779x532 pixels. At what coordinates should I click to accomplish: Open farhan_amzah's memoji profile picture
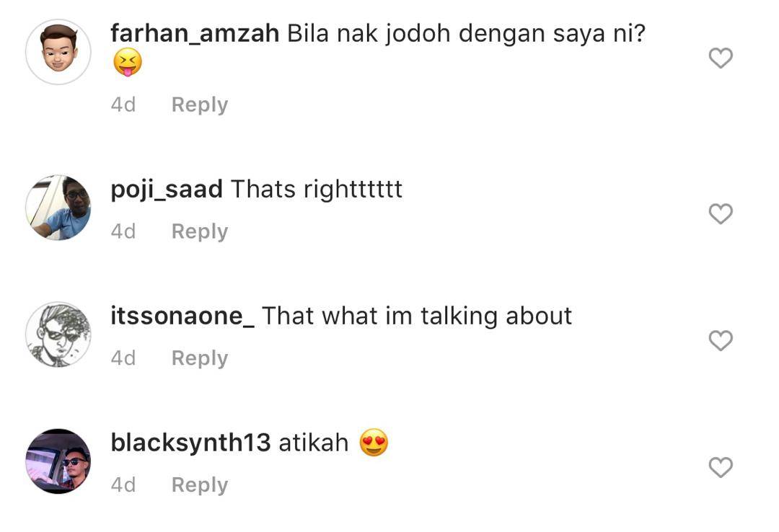tap(58, 52)
